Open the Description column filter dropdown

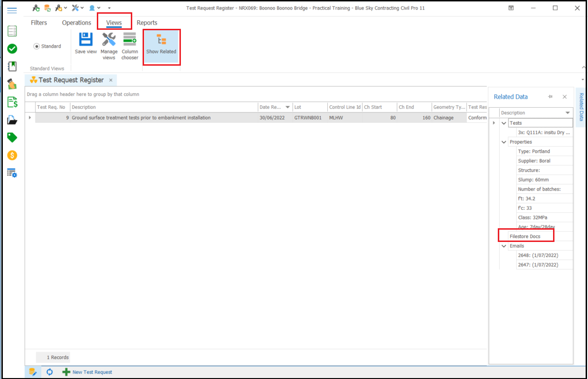pos(567,113)
